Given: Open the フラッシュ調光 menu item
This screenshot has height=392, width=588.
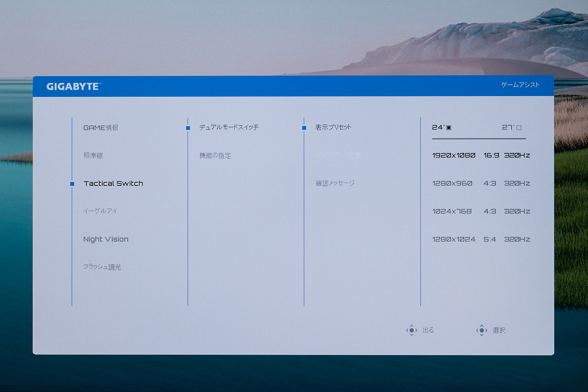Looking at the screenshot, I should point(102,267).
